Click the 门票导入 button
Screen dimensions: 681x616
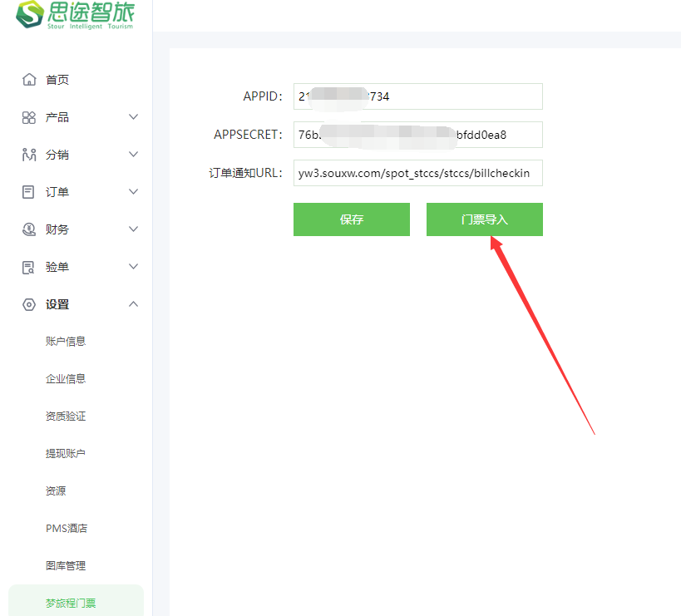[484, 219]
